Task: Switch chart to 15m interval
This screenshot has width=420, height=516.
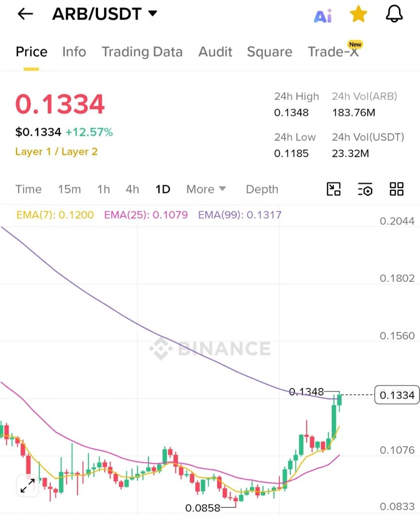Action: click(x=69, y=189)
